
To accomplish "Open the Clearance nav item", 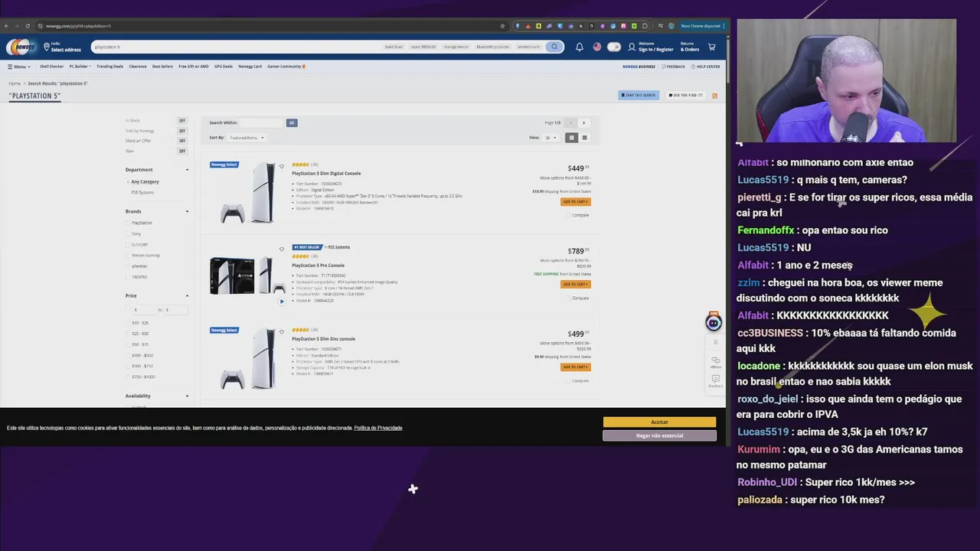I will 138,67.
